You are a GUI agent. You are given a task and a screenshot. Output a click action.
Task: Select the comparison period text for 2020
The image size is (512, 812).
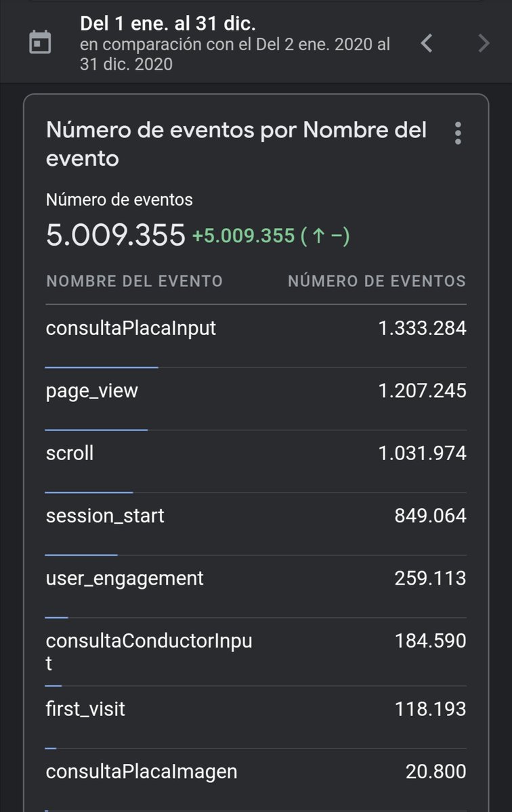(x=235, y=55)
